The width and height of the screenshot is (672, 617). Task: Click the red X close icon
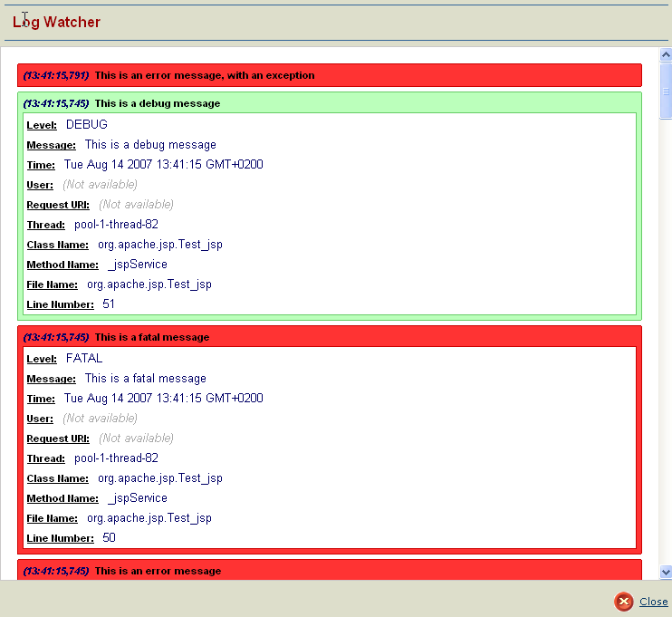pos(623,602)
